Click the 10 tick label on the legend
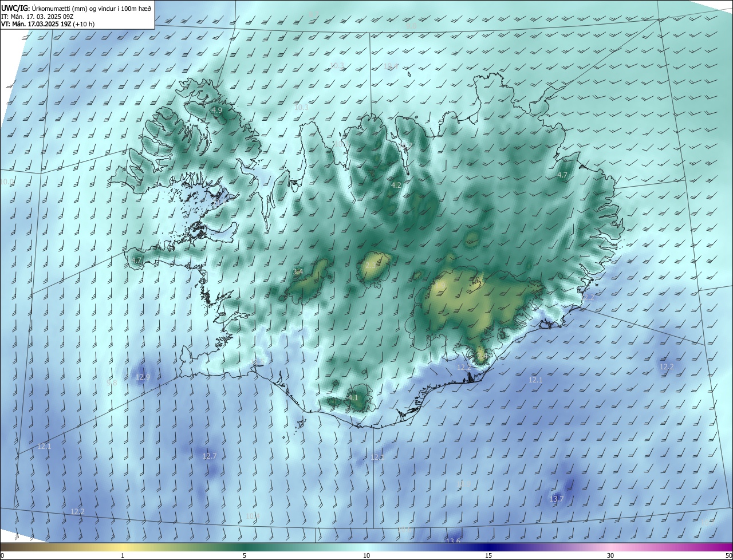Viewport: 733px width, 560px height. (366, 555)
